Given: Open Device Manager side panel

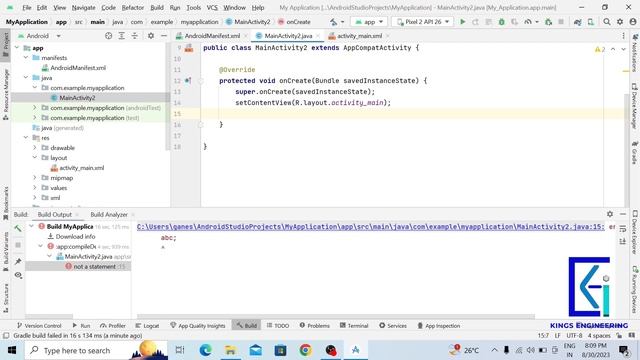Looking at the screenshot, I should pos(635,106).
